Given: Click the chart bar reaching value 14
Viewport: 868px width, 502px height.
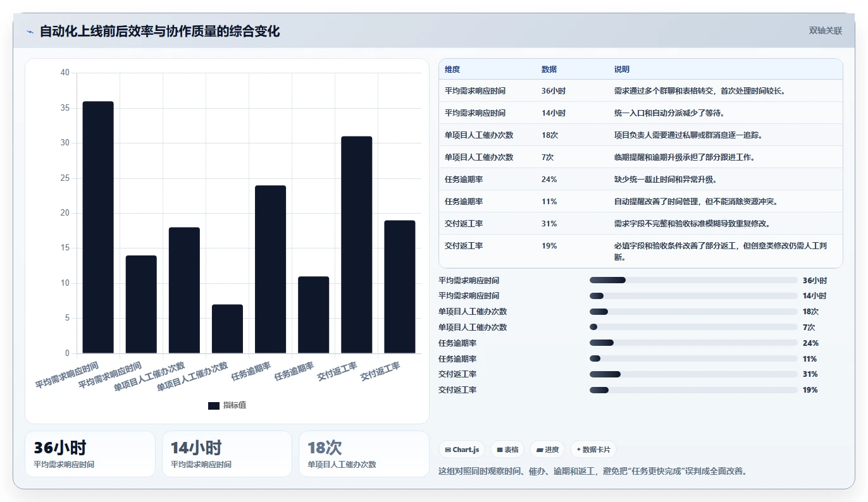Looking at the screenshot, I should click(141, 304).
